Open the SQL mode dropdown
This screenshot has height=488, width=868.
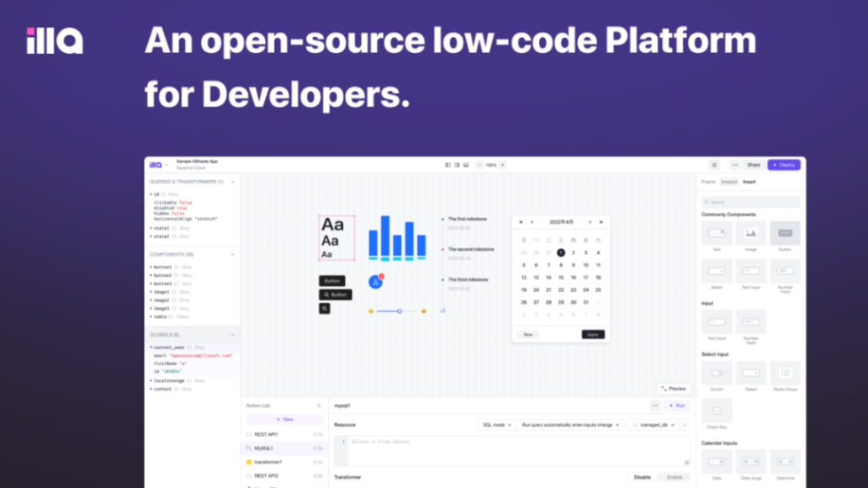(x=496, y=425)
